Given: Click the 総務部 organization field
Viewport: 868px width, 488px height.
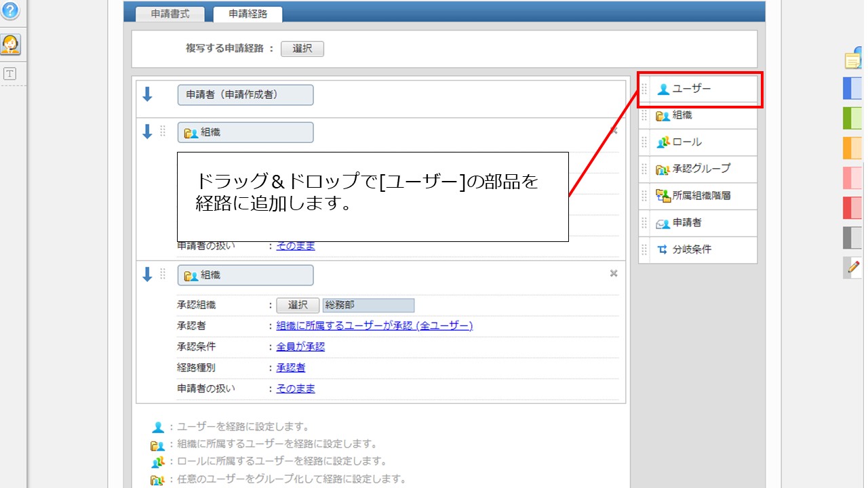Looking at the screenshot, I should point(368,305).
